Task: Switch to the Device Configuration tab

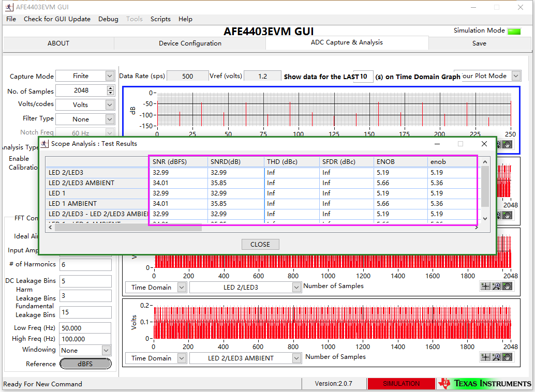Action: pos(190,43)
